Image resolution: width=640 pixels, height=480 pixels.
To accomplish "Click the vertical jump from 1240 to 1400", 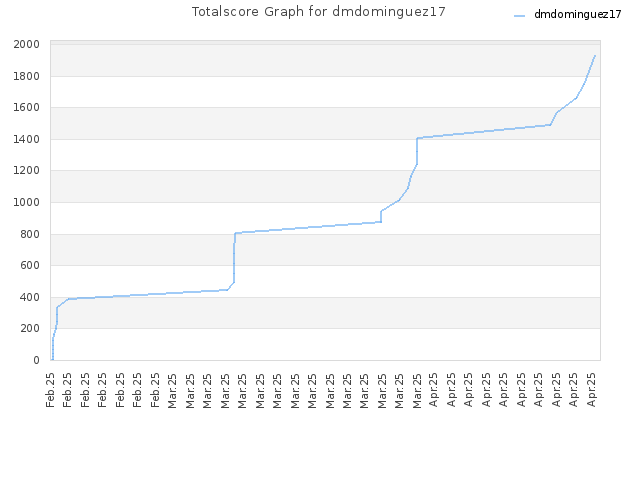I will click(417, 151).
